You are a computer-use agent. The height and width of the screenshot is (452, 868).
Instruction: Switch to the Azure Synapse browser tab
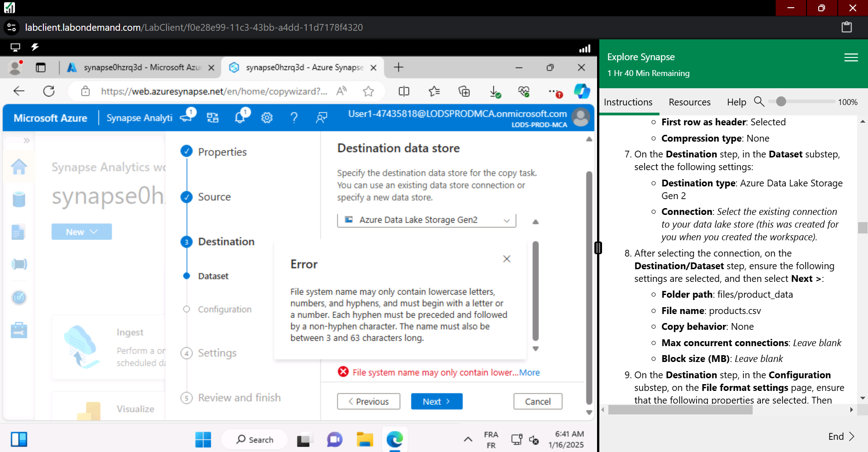(302, 67)
